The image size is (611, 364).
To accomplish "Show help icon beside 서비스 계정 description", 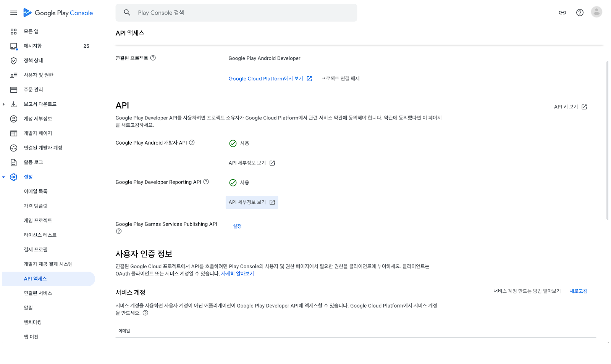I will (x=145, y=313).
